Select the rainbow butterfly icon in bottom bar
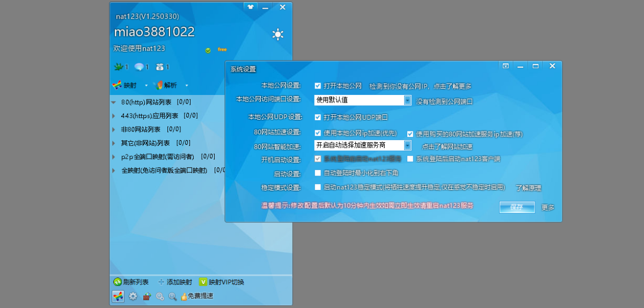644x308 pixels. [118, 296]
